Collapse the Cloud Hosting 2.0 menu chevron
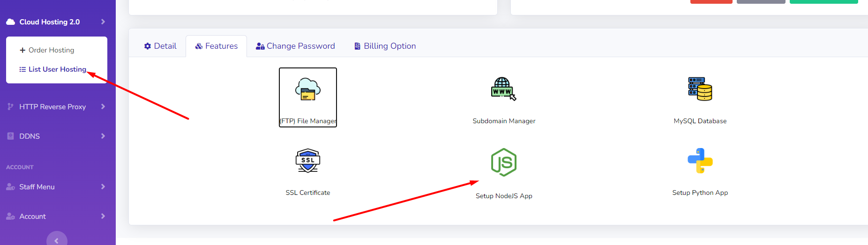The height and width of the screenshot is (245, 868). click(103, 22)
